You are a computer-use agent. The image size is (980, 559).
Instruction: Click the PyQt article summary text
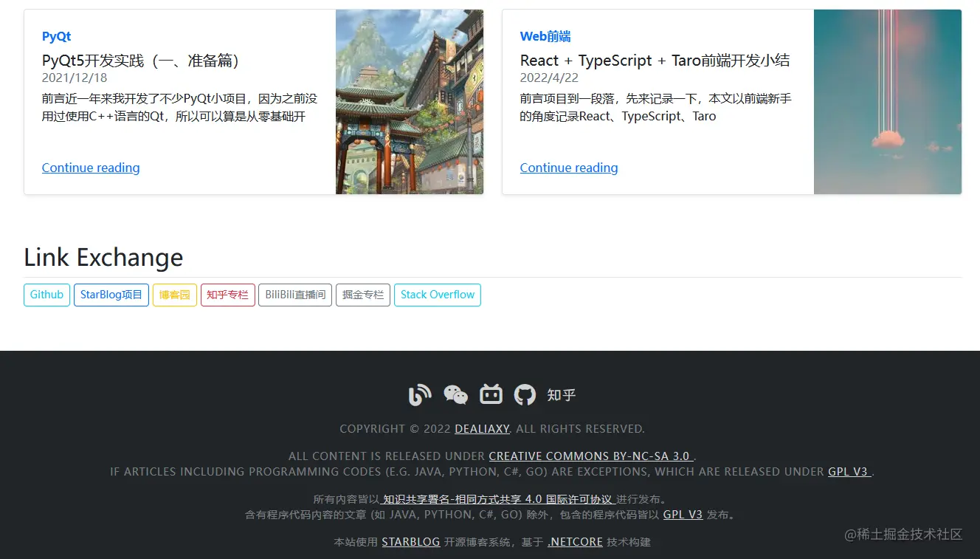(x=179, y=107)
